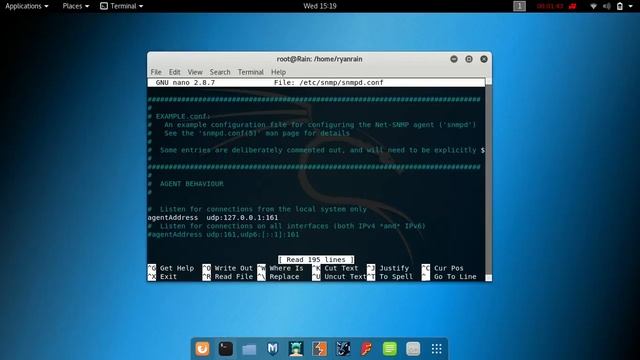Viewport: 640px width, 360px height.
Task: Click the workspace '1' indicator in top bar
Action: tap(519, 6)
